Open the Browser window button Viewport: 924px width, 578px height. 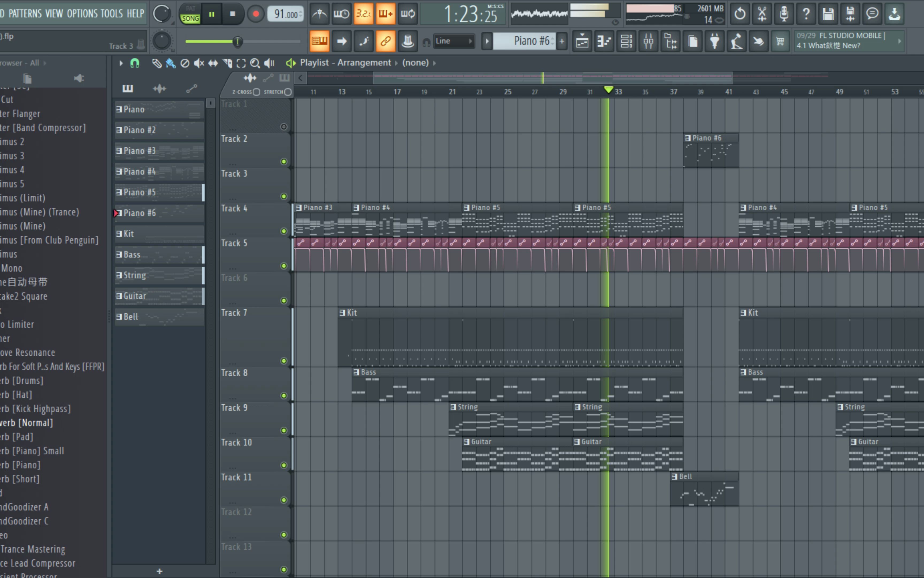tap(671, 41)
